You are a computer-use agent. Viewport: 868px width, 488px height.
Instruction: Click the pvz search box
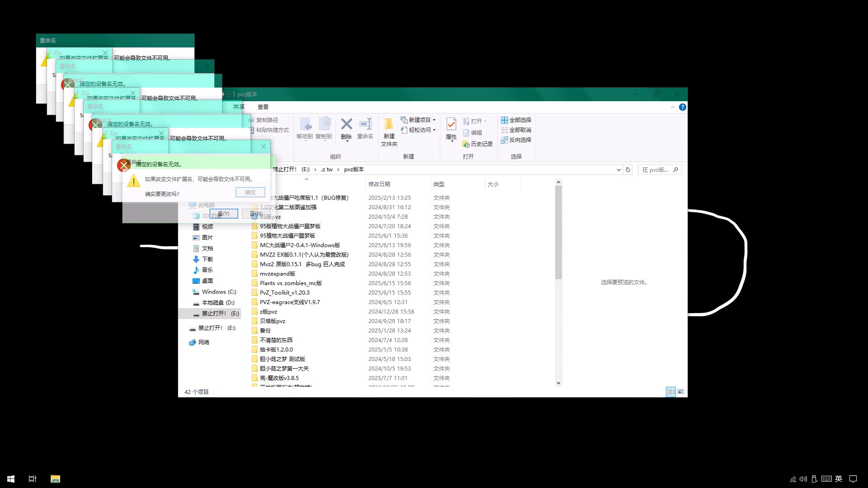coord(660,170)
